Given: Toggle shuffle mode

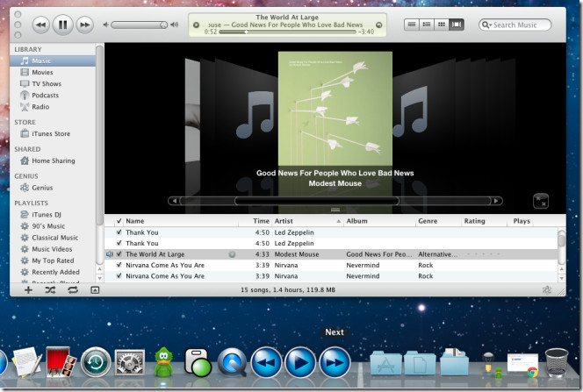Looking at the screenshot, I should coord(50,290).
